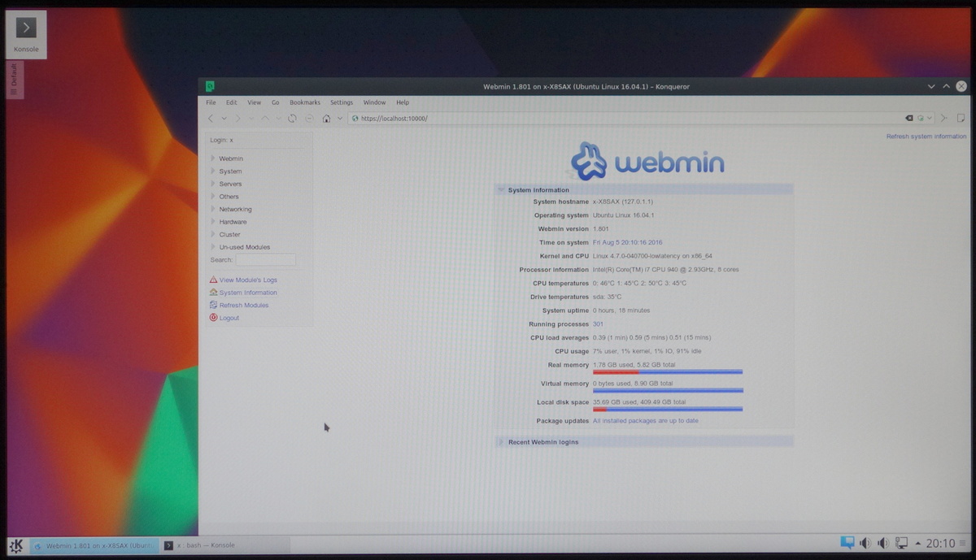Open the Edit menu

tap(232, 102)
